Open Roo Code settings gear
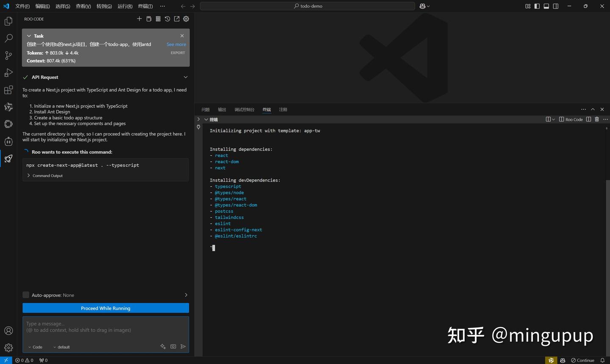 (186, 19)
